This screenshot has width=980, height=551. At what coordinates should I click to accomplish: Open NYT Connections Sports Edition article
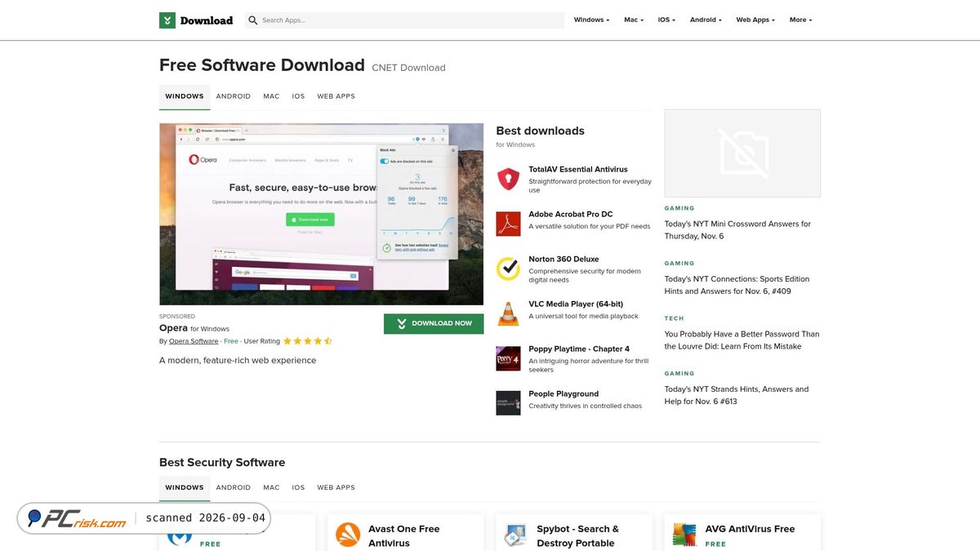pyautogui.click(x=737, y=285)
